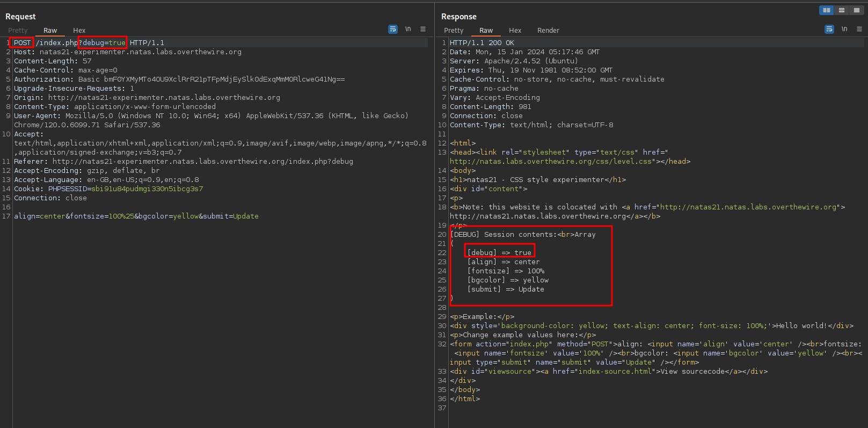Open Response panel hamburger options menu
This screenshot has height=428, width=868.
click(x=859, y=29)
